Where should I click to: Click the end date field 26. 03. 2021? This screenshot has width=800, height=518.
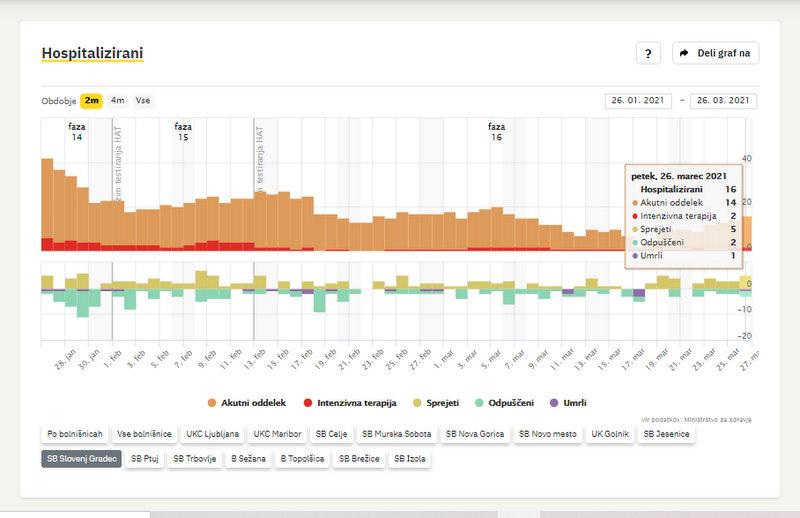click(x=723, y=101)
